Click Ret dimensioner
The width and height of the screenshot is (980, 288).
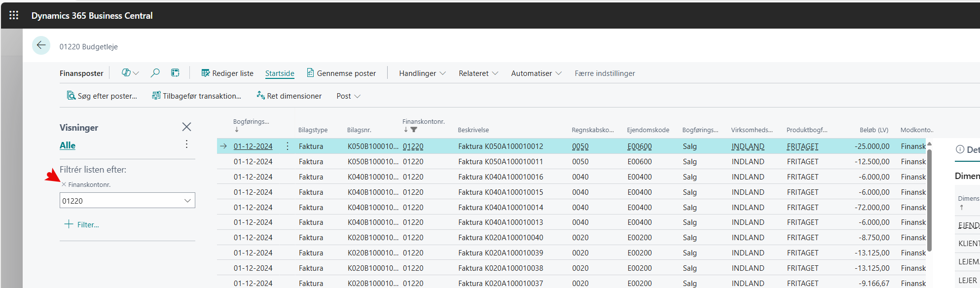click(x=289, y=96)
